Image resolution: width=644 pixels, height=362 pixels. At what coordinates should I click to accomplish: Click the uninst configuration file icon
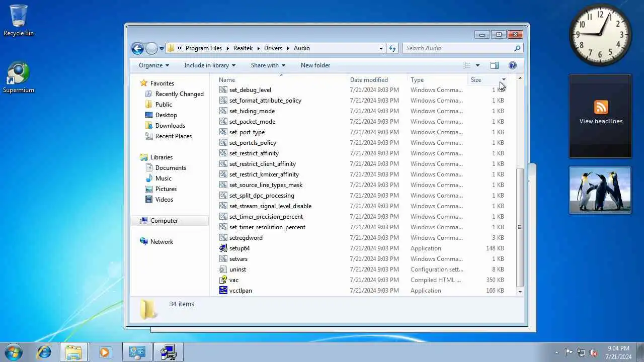pyautogui.click(x=223, y=269)
